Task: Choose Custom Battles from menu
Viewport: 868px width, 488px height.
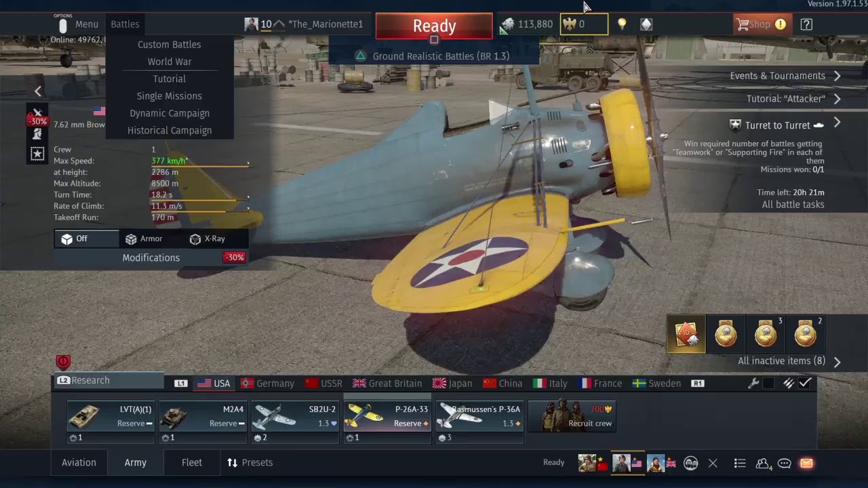Action: [x=170, y=44]
